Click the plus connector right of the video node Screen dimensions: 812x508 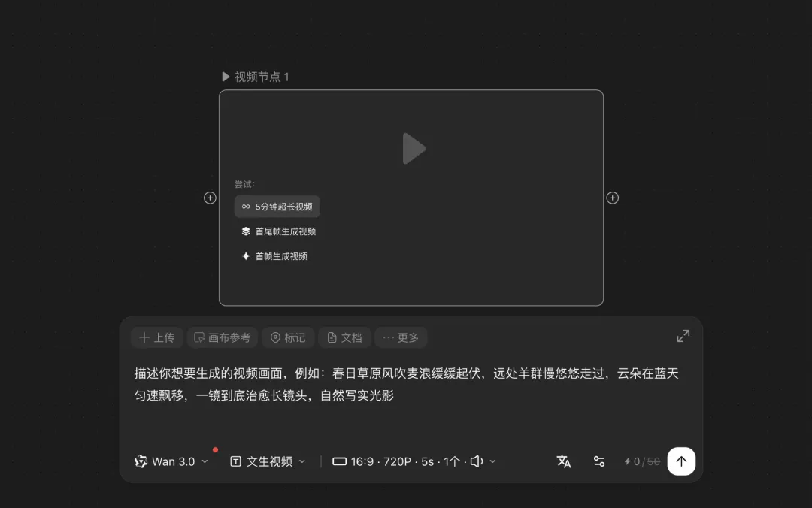(613, 198)
